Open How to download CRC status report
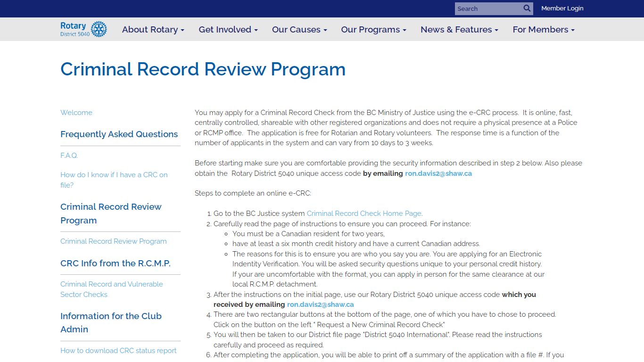 118,351
